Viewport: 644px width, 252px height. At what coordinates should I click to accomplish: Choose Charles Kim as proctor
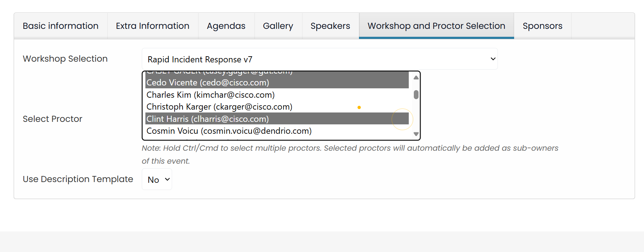coord(211,95)
